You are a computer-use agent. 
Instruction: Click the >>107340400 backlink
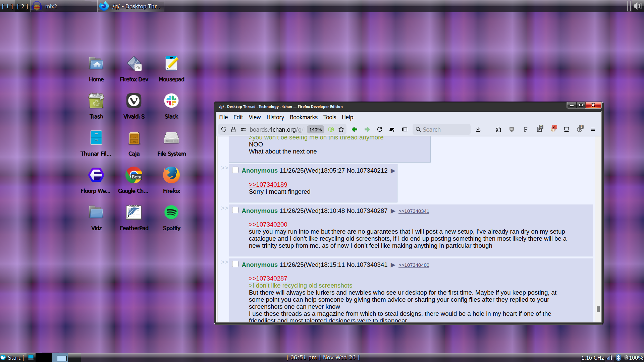(414, 265)
